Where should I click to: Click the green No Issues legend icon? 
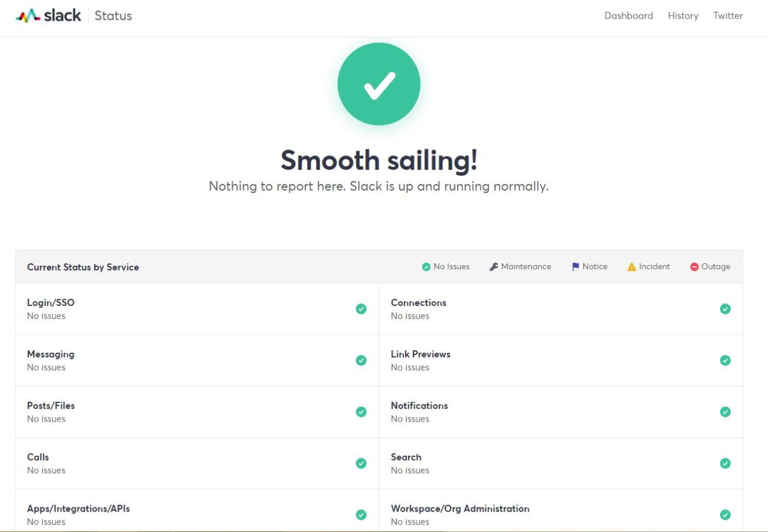click(x=426, y=267)
